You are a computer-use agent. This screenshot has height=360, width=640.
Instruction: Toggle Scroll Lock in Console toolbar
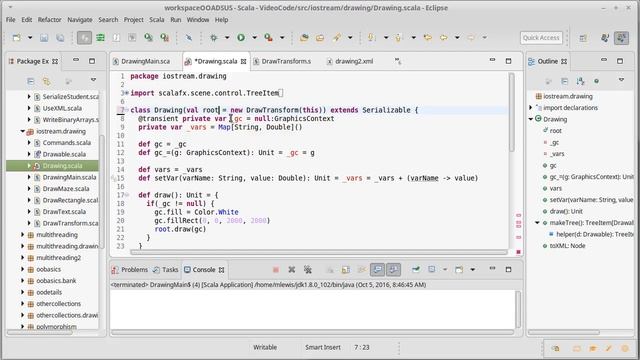[x=346, y=269]
